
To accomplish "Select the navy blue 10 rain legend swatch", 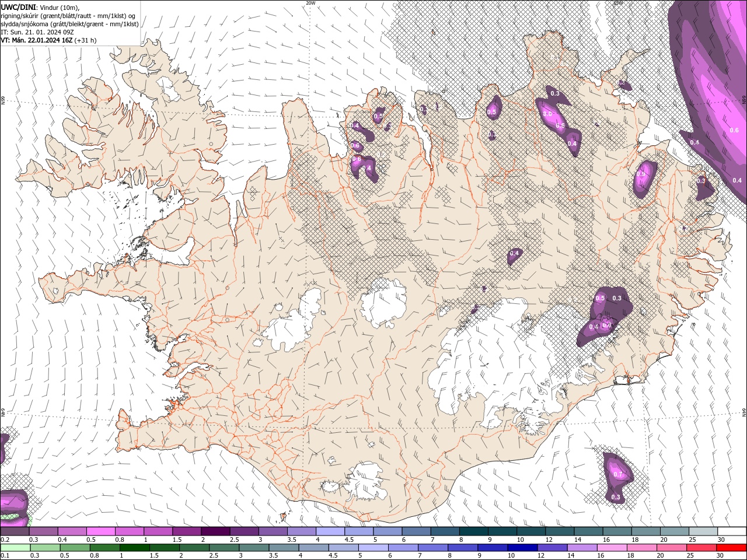I will 522,548.
